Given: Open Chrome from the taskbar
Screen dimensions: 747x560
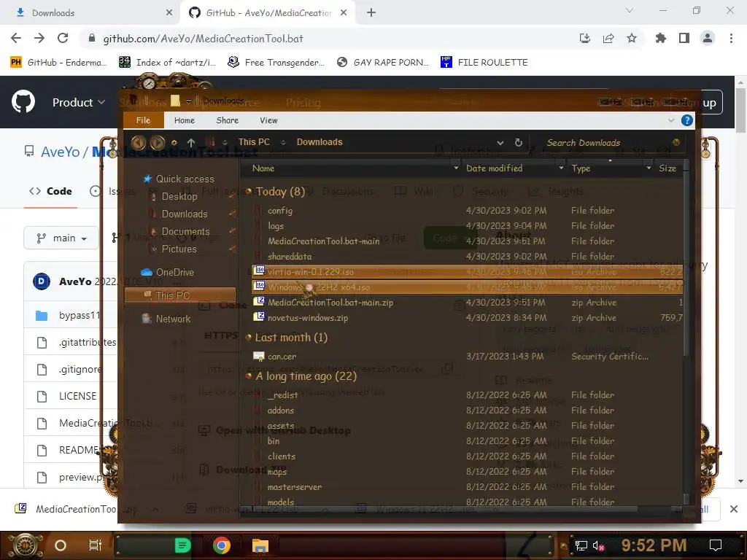Looking at the screenshot, I should (x=222, y=545).
